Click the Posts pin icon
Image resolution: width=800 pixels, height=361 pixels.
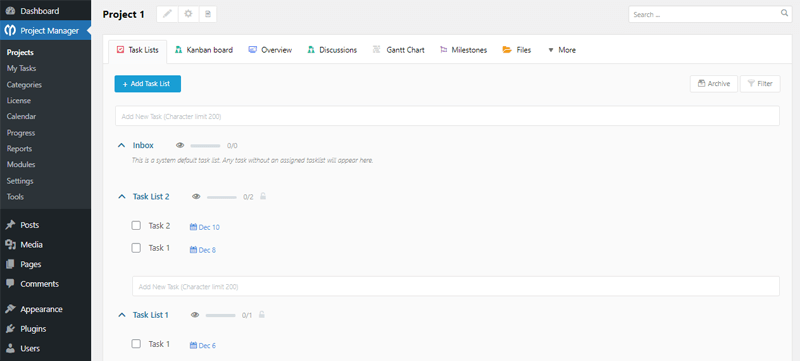pos(10,225)
